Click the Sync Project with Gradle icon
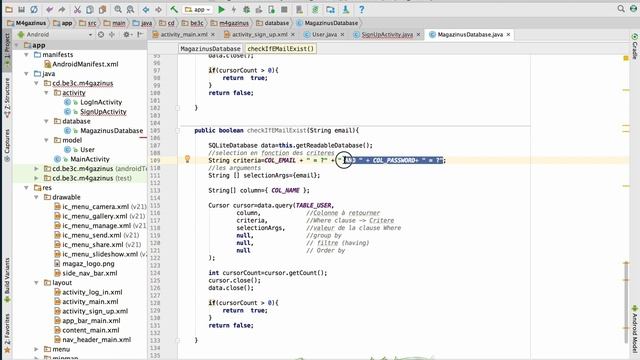The width and height of the screenshot is (640, 360). 315,9
